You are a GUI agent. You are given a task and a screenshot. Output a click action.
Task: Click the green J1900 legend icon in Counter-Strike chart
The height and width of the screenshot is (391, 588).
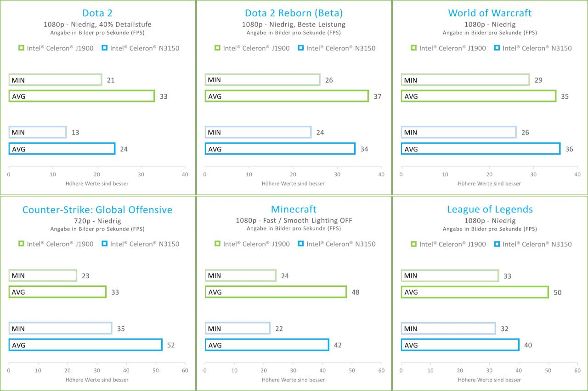(x=21, y=244)
